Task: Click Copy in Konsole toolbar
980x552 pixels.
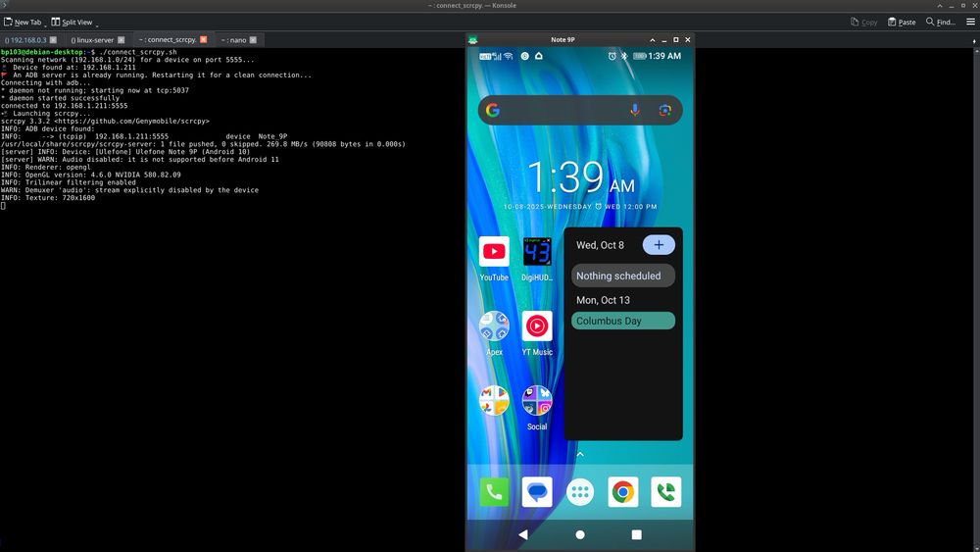Action: coord(863,22)
